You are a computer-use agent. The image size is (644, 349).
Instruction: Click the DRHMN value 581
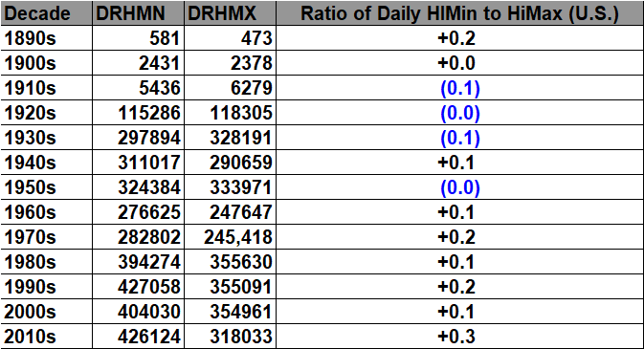coord(165,38)
